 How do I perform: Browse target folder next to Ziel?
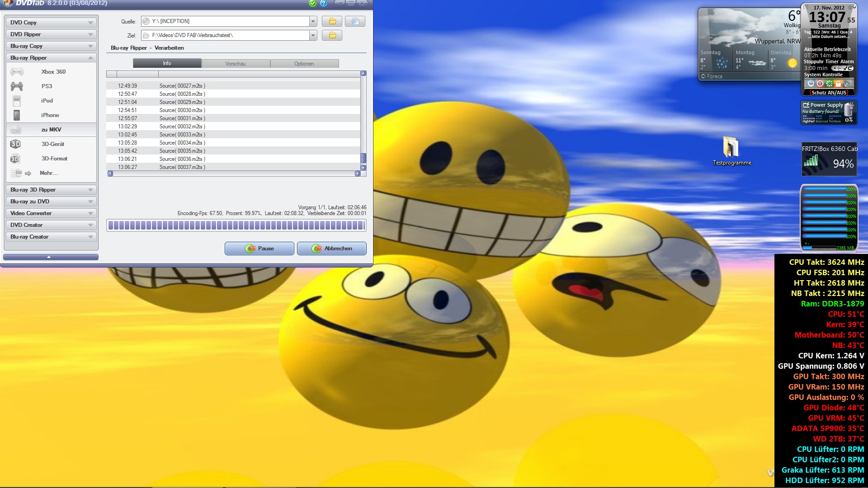pos(332,35)
